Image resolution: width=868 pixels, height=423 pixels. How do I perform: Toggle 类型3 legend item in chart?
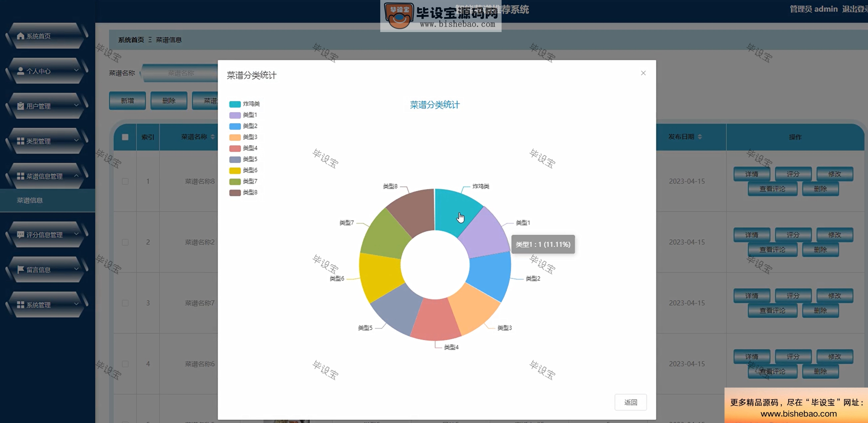point(243,137)
